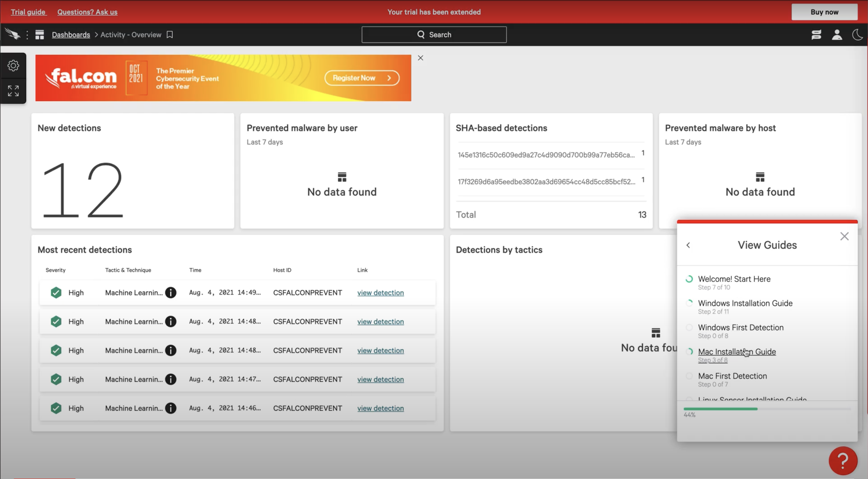Click the CrowdStrike falcon logo
This screenshot has height=479, width=868.
13,34
